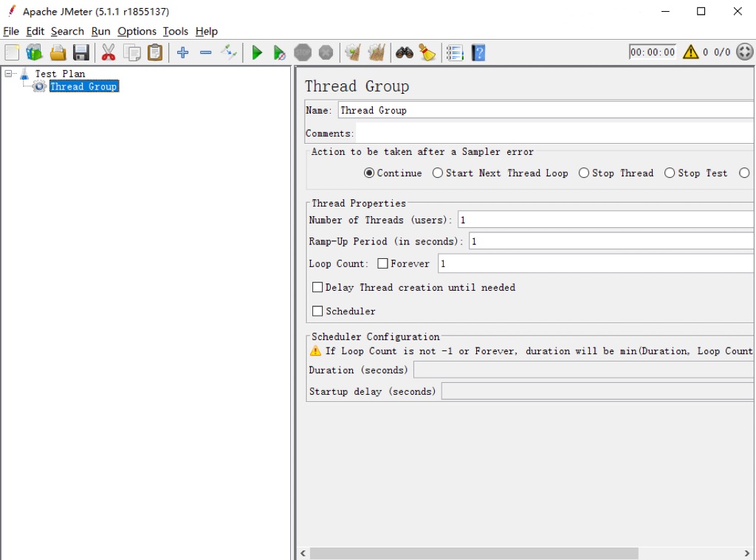The image size is (756, 560).
Task: Click the Copy icon in toolbar
Action: [131, 52]
